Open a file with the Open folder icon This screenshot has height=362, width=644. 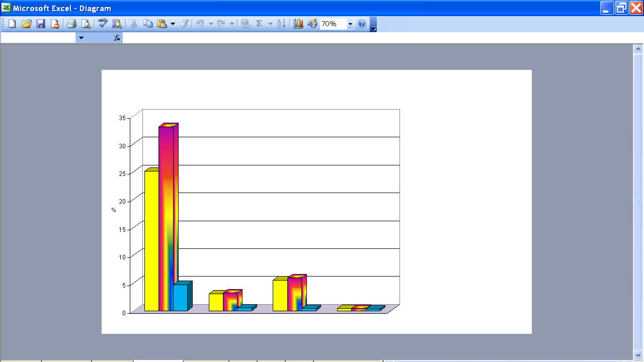point(27,24)
